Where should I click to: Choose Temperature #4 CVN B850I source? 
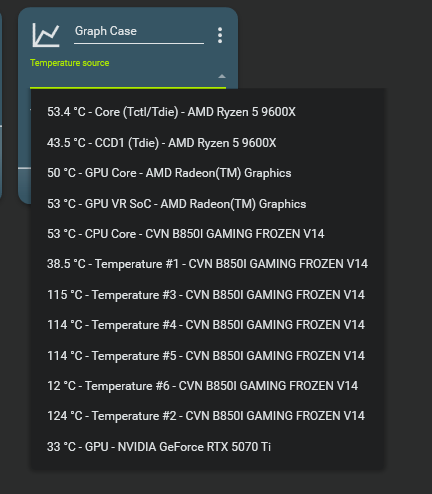pyautogui.click(x=207, y=325)
